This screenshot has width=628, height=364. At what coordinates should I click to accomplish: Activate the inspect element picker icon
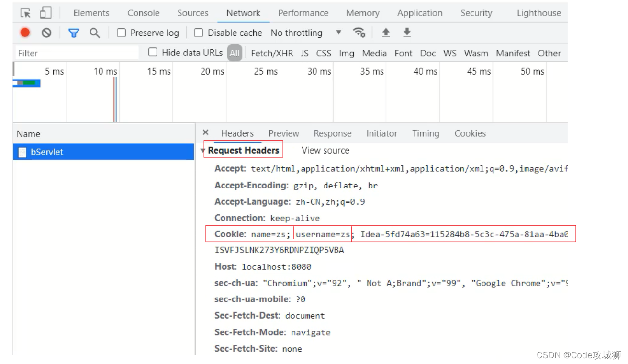25,13
